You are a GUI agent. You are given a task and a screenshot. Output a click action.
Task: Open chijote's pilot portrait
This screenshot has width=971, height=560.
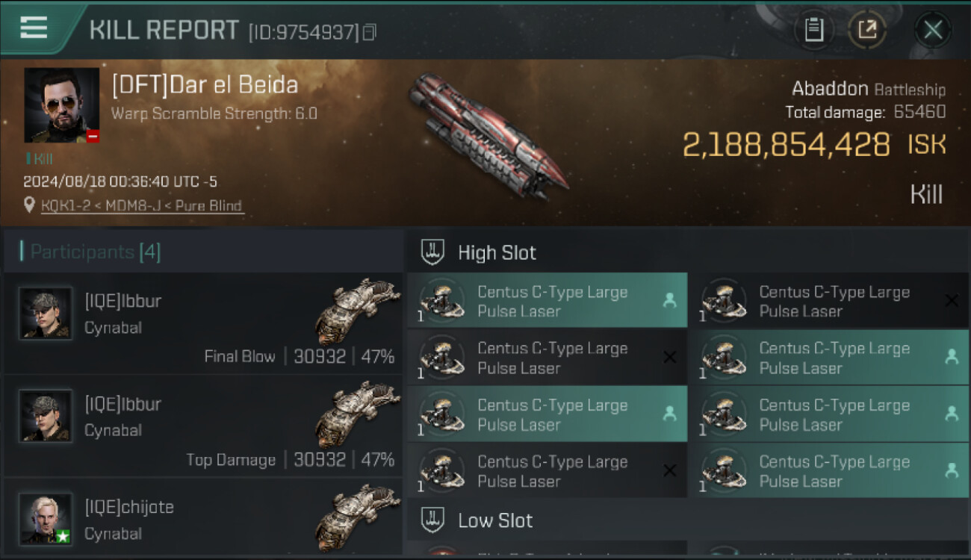click(46, 518)
